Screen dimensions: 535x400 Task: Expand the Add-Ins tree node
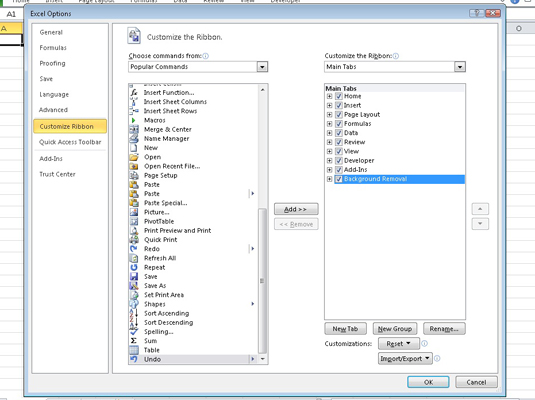[329, 170]
